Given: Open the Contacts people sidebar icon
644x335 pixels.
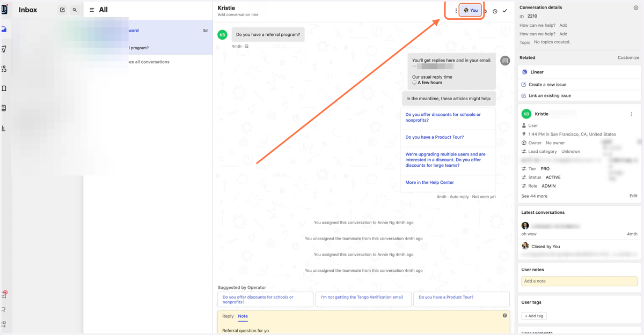Looking at the screenshot, I should (4, 69).
